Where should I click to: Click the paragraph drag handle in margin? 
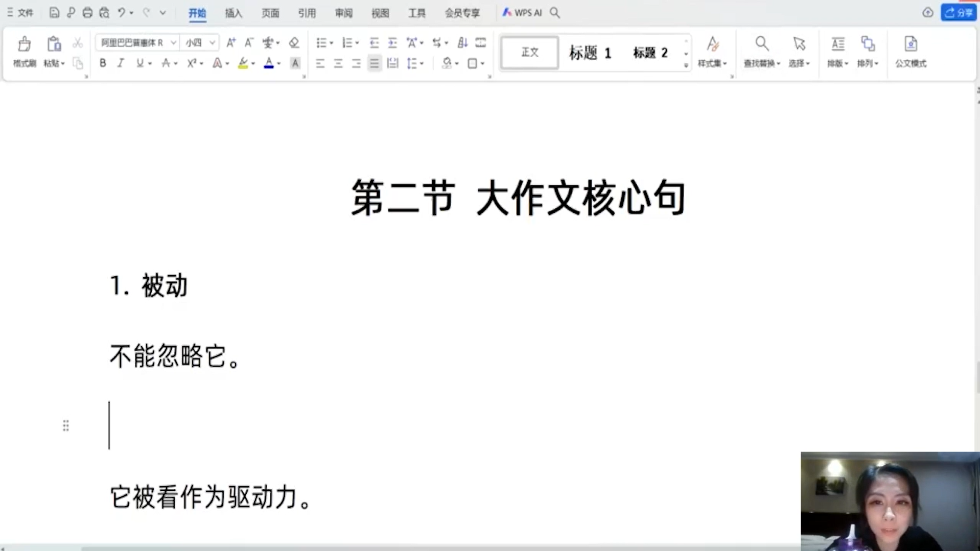[66, 425]
